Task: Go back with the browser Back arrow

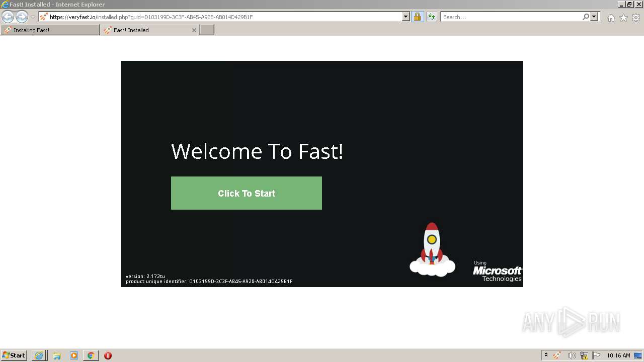Action: coord(8,17)
